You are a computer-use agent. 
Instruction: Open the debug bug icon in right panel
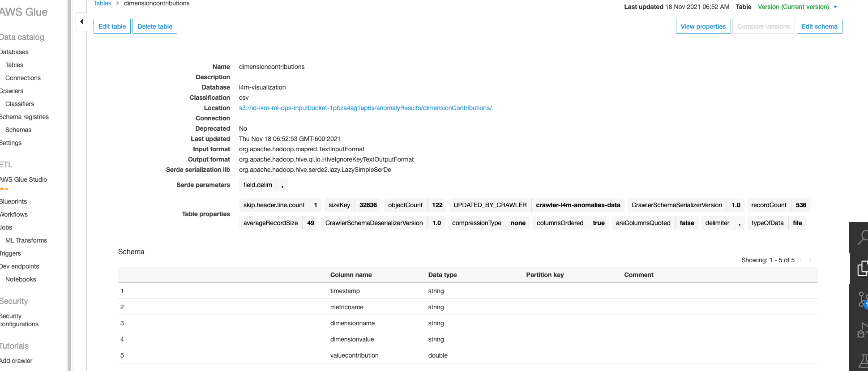coord(862,330)
